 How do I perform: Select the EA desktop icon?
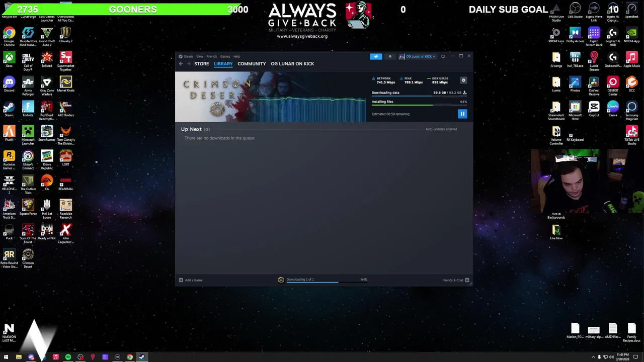pyautogui.click(x=47, y=183)
